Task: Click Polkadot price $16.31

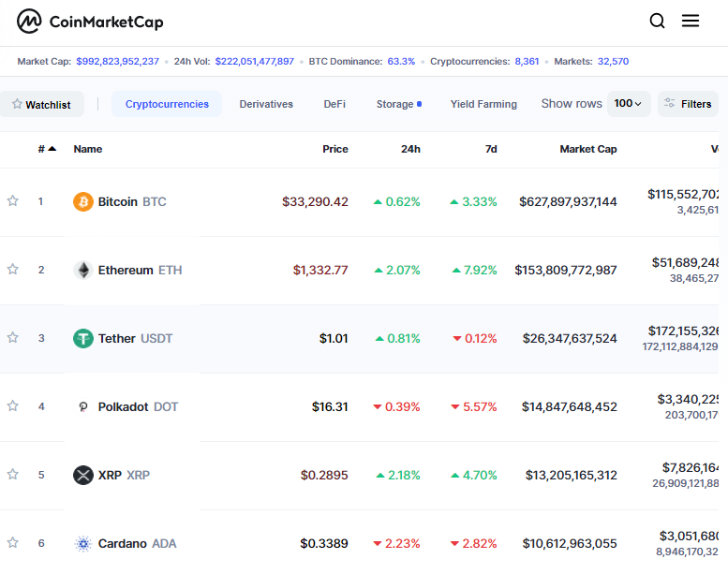Action: (x=330, y=407)
